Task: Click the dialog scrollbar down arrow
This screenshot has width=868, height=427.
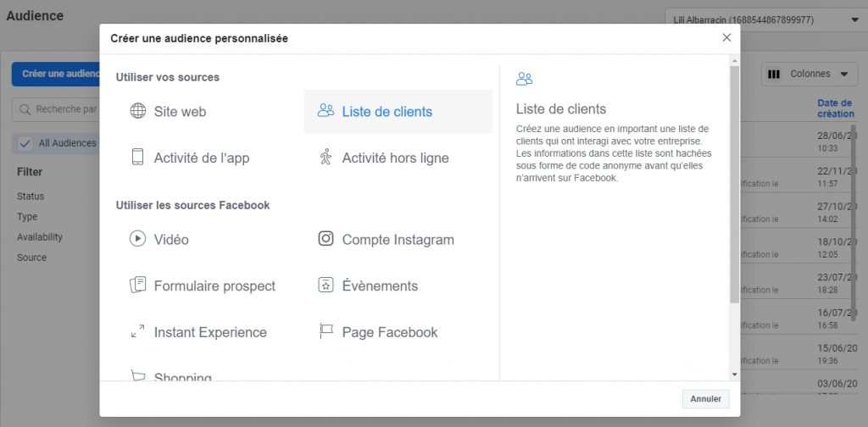Action: [735, 374]
